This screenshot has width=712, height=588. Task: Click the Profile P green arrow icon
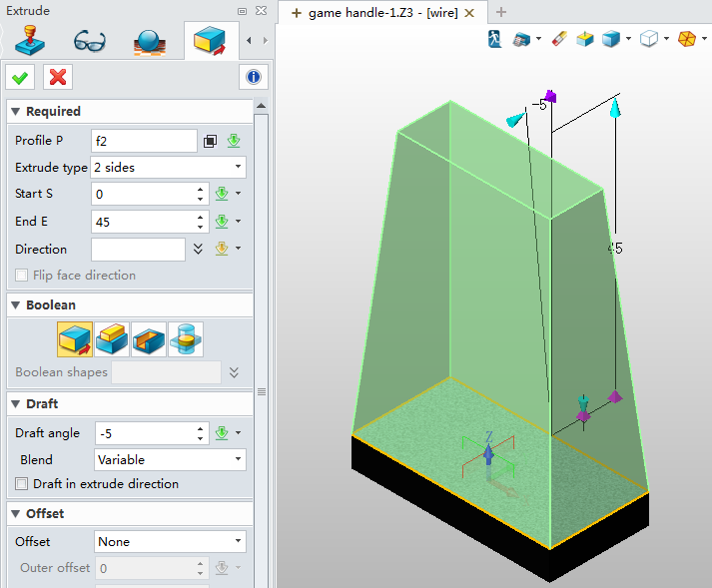point(234,141)
